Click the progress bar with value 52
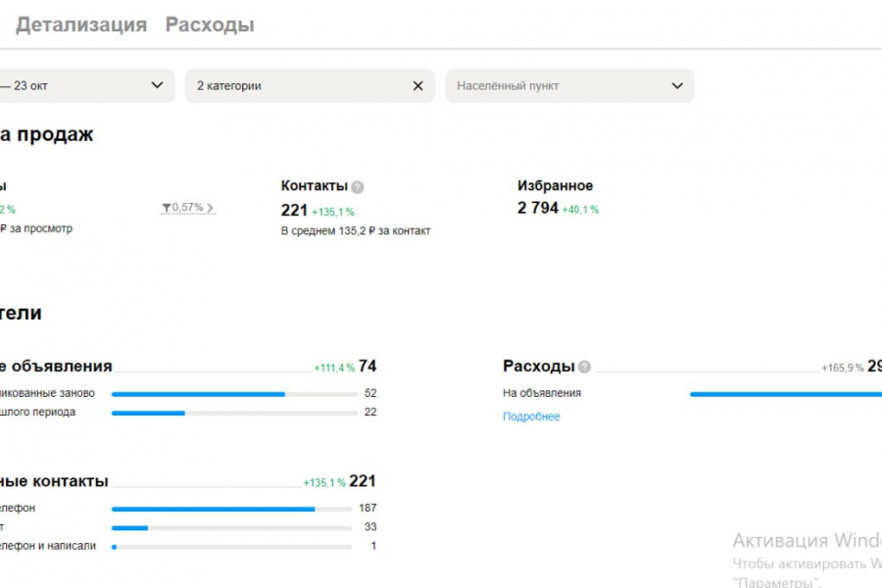Image resolution: width=882 pixels, height=588 pixels. pos(234,394)
